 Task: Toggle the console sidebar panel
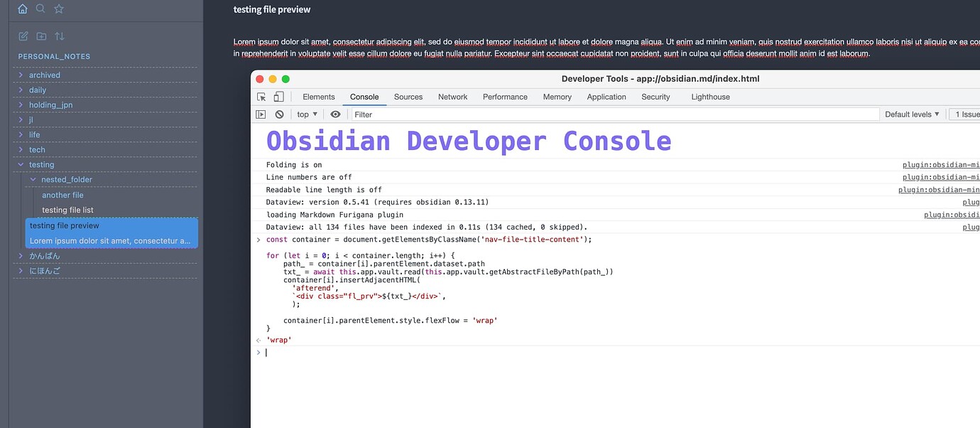261,114
